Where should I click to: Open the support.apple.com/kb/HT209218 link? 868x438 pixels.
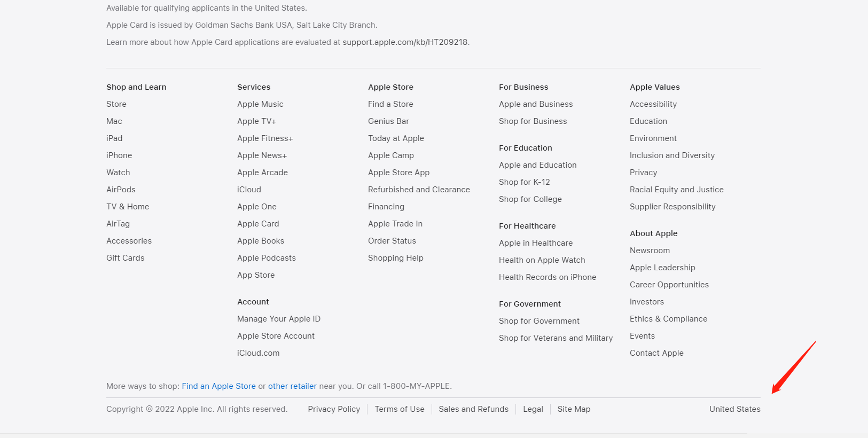(405, 42)
